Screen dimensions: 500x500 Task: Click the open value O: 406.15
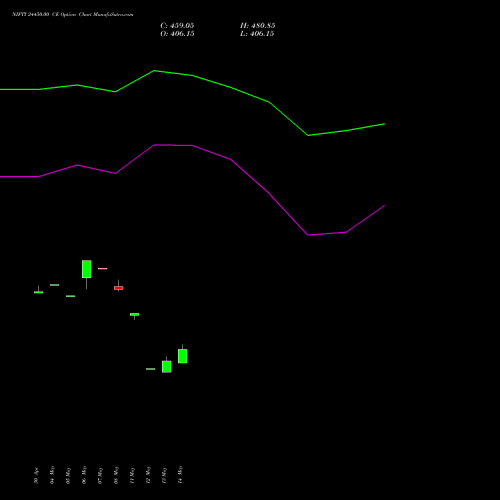(177, 34)
